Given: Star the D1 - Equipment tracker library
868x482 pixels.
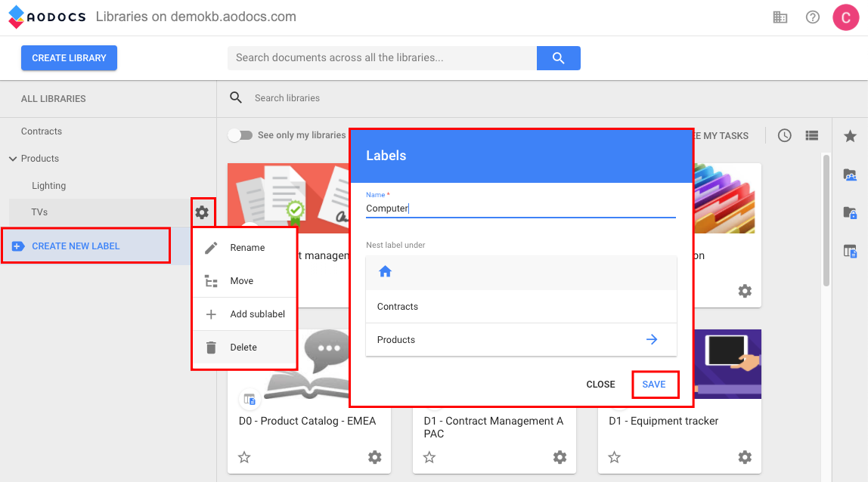Looking at the screenshot, I should pyautogui.click(x=615, y=457).
